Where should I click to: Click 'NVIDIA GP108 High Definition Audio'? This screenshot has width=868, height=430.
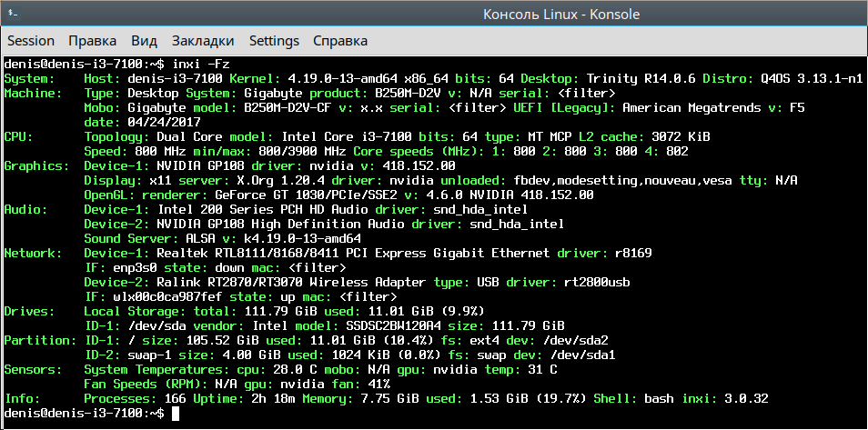click(x=280, y=224)
